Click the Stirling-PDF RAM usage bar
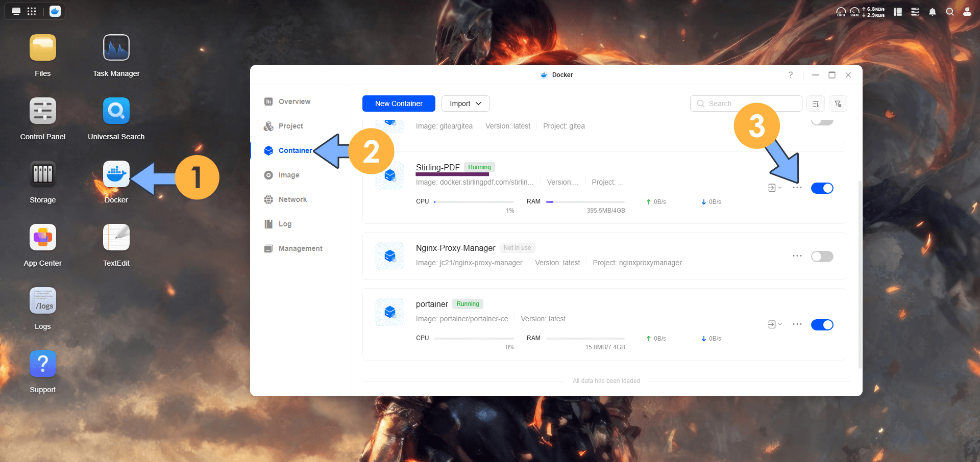 coord(585,202)
